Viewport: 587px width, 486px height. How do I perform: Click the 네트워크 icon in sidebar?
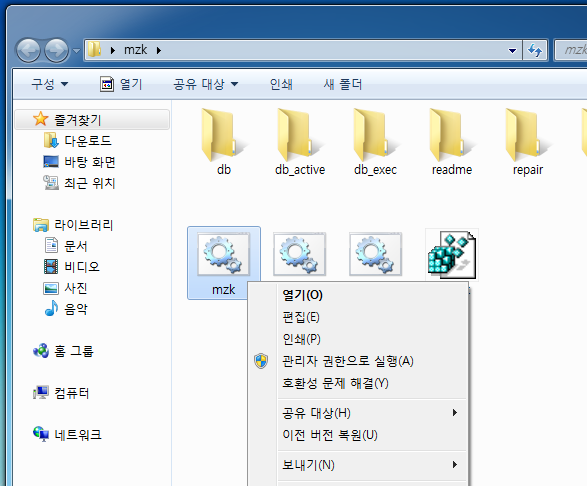[41, 434]
